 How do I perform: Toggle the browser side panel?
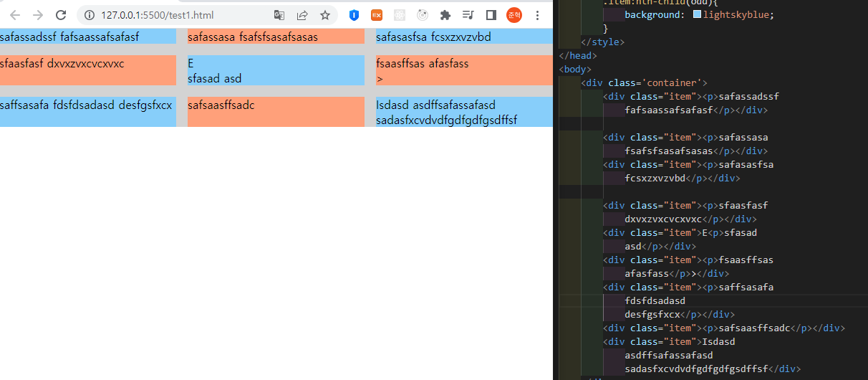(x=491, y=15)
